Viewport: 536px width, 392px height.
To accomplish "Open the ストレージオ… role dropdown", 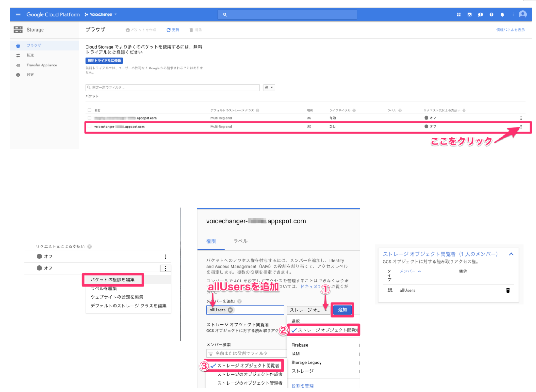I will (308, 310).
